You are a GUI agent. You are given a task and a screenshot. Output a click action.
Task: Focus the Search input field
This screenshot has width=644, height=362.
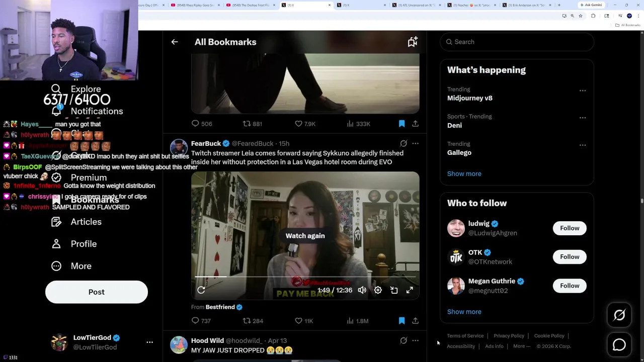(x=517, y=42)
